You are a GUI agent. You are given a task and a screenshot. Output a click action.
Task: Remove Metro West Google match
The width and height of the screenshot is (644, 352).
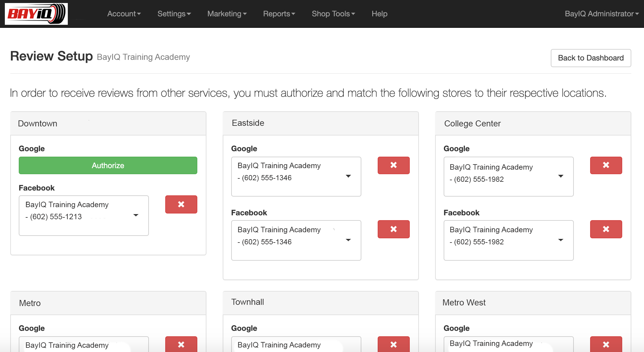[x=606, y=344]
